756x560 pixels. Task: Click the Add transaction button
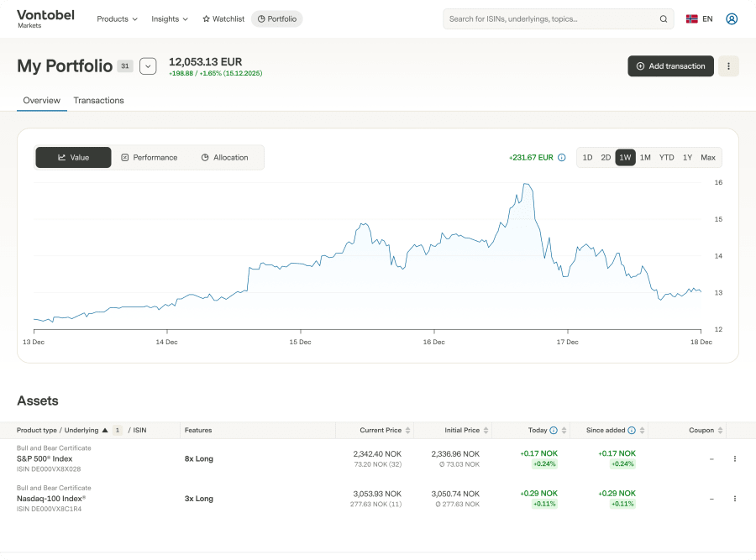[x=670, y=66]
